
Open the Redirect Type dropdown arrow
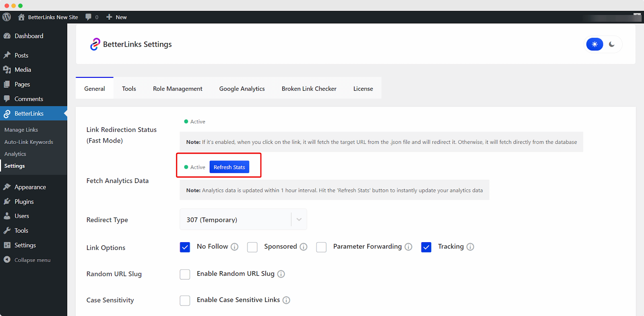pos(299,220)
